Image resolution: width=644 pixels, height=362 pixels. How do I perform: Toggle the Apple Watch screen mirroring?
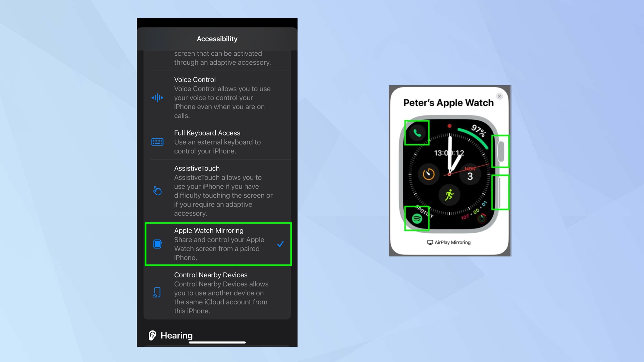click(x=217, y=244)
